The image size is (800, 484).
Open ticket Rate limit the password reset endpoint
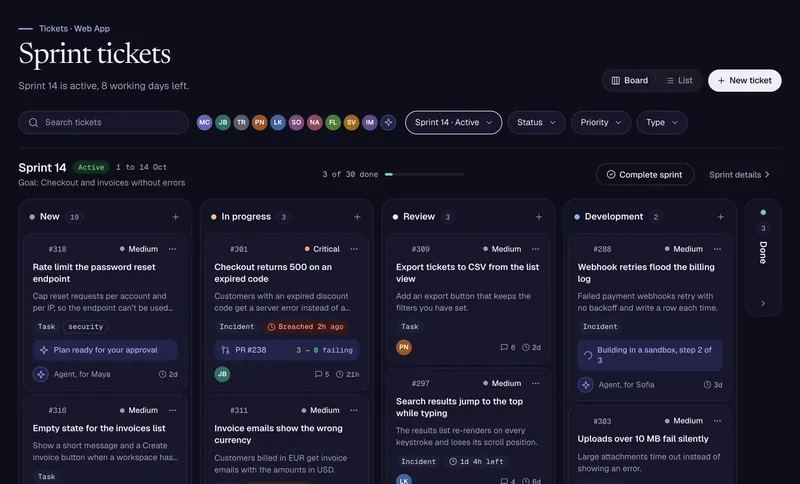(94, 273)
